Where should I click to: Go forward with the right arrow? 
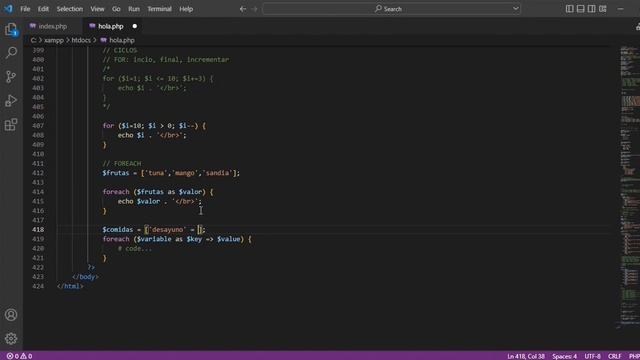[255, 9]
